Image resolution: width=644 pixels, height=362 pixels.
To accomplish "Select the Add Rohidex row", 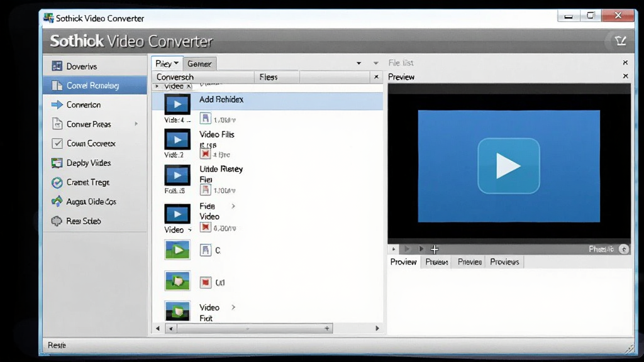I will pyautogui.click(x=267, y=101).
